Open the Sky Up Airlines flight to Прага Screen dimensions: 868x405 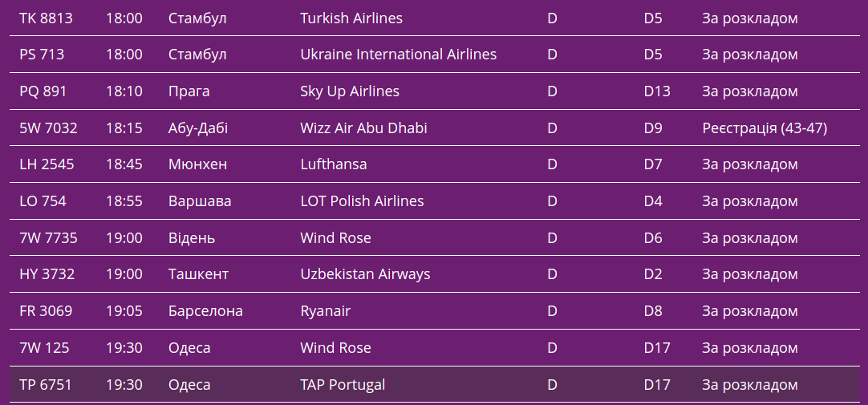pos(349,91)
